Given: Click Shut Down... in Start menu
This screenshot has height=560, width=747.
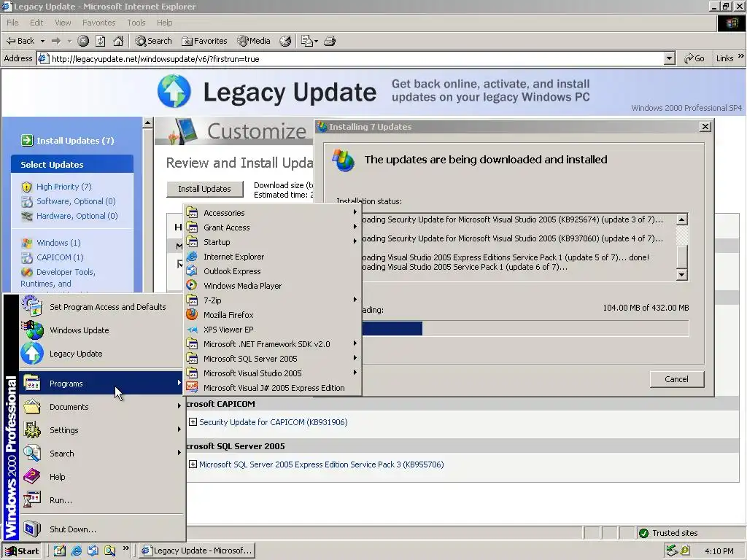Looking at the screenshot, I should click(101, 529).
